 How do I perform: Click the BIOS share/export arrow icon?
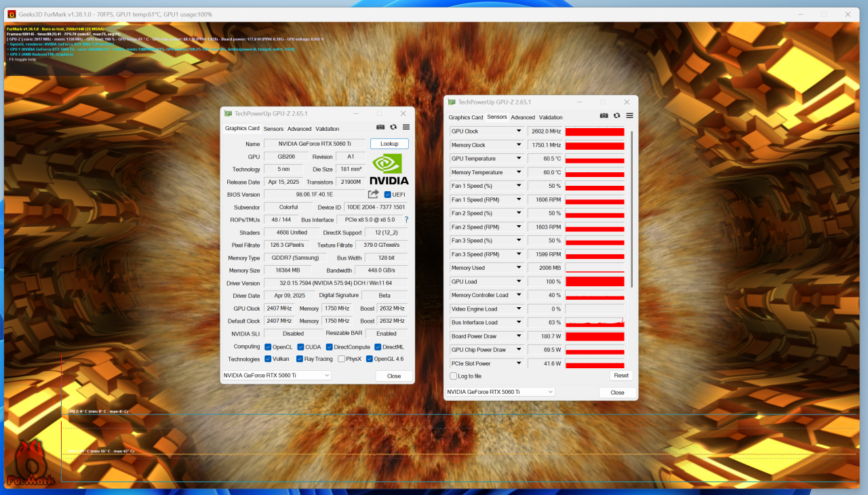point(374,195)
